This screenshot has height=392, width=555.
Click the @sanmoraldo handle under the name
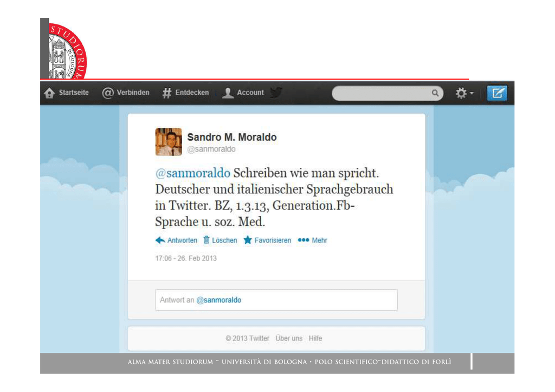pyautogui.click(x=211, y=149)
